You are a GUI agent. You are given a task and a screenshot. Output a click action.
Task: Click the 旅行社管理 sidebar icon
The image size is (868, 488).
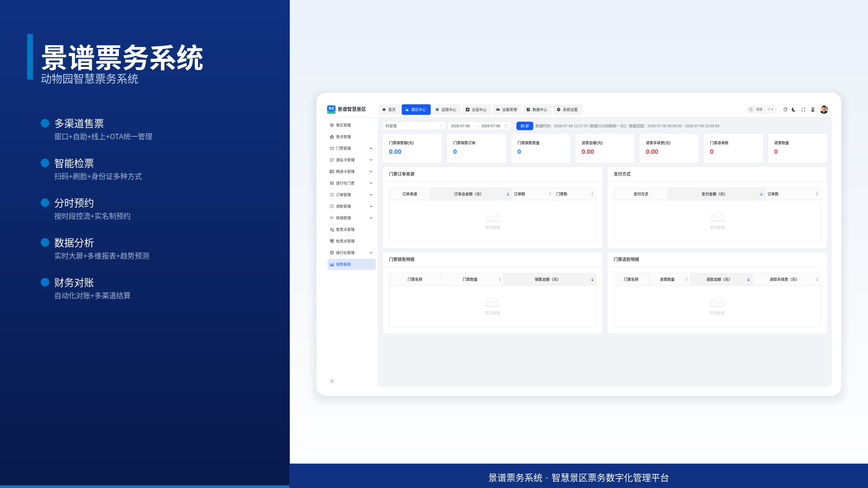(332, 253)
